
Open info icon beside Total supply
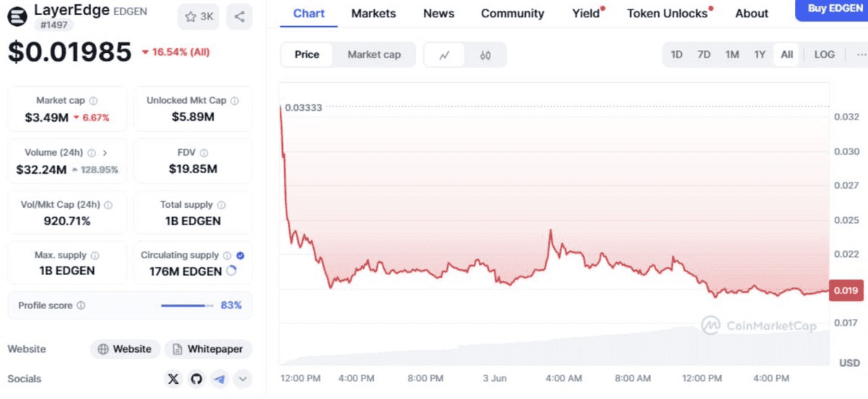pos(221,205)
